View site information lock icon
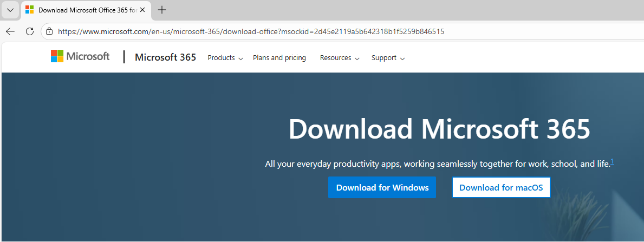 [x=49, y=31]
